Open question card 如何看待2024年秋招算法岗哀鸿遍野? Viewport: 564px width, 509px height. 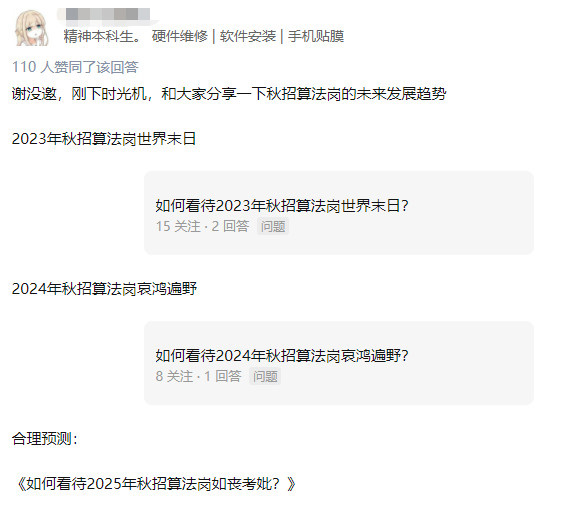[x=339, y=363]
